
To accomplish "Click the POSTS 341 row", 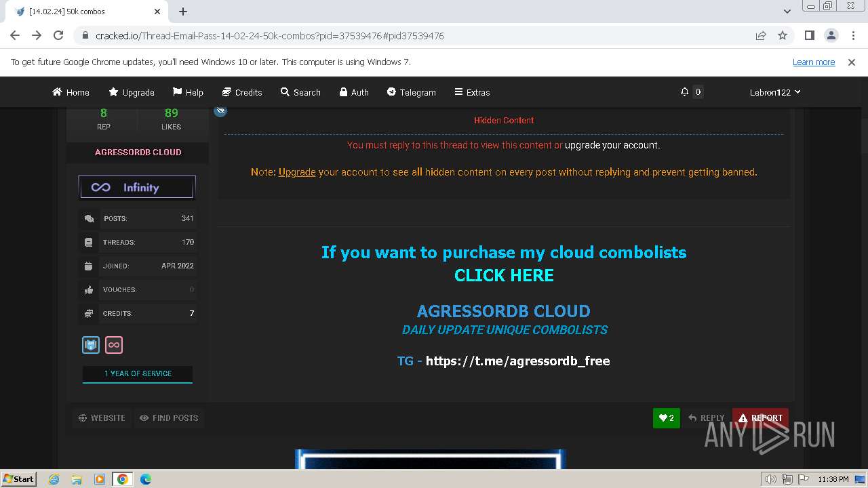I will click(x=138, y=218).
